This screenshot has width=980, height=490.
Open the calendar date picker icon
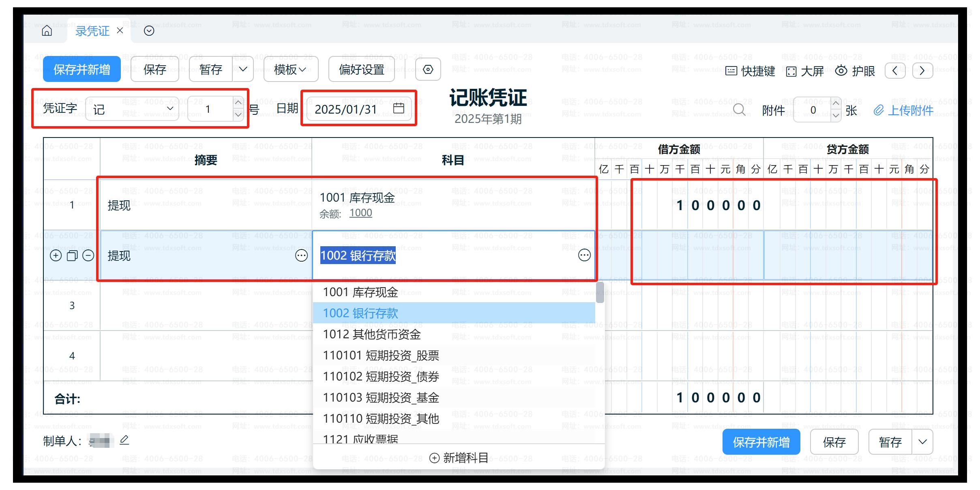click(399, 108)
